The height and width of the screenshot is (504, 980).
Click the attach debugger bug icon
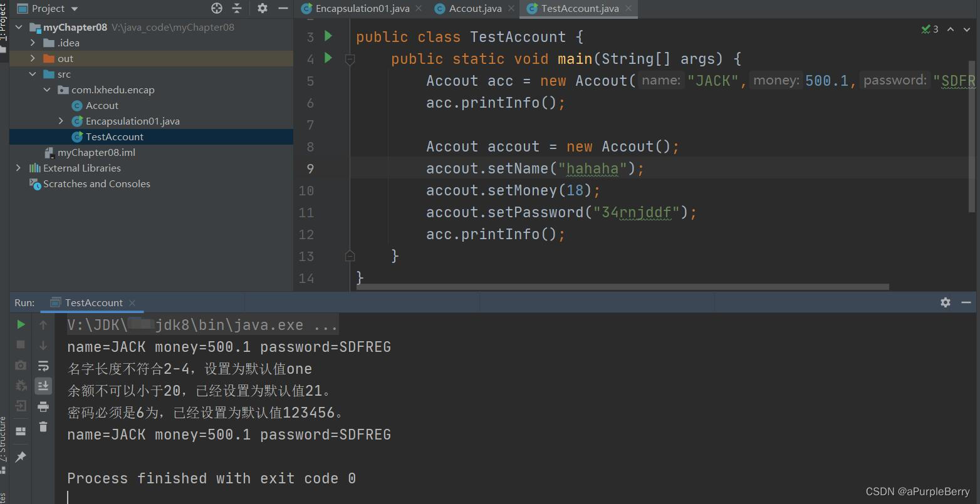pyautogui.click(x=21, y=386)
